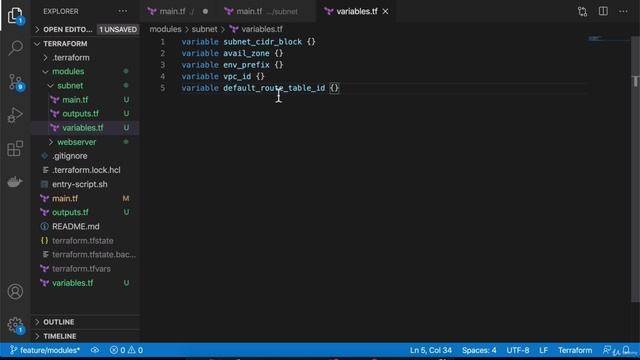This screenshot has width=640, height=360.
Task: Open the Source Control view
Action: 15,82
